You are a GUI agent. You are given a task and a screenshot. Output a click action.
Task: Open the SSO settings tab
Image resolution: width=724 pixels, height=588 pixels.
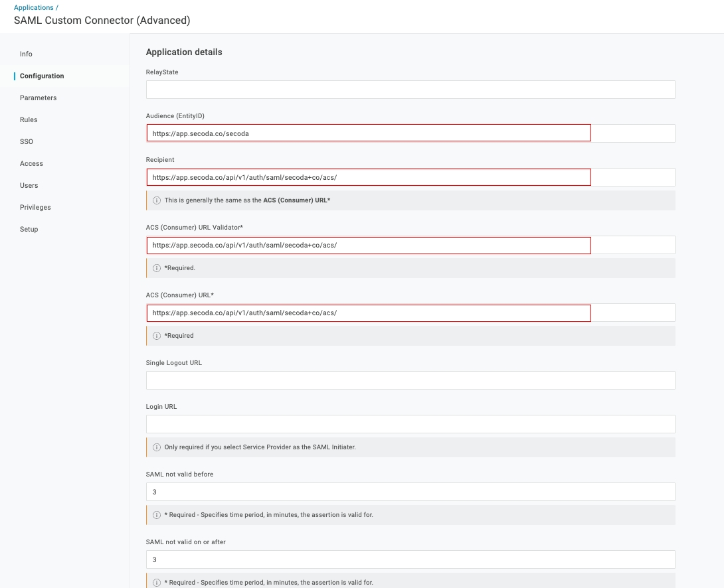[27, 141]
